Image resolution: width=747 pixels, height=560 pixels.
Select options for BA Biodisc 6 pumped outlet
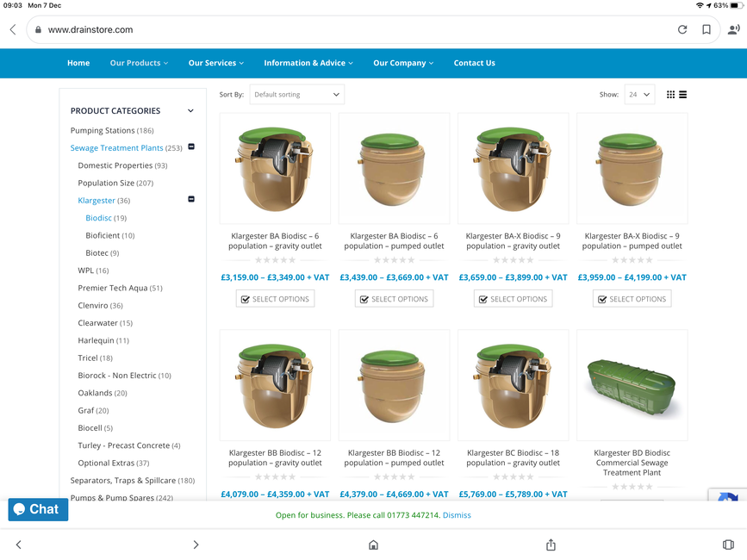click(394, 299)
